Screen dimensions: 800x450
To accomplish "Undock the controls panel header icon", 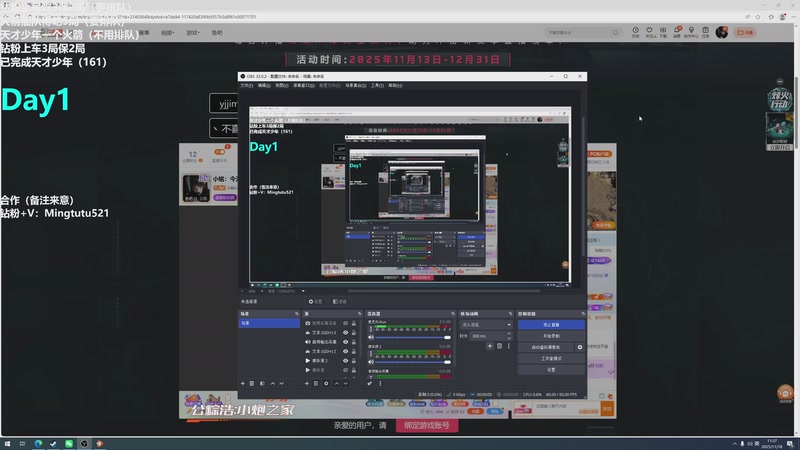I will tap(583, 314).
